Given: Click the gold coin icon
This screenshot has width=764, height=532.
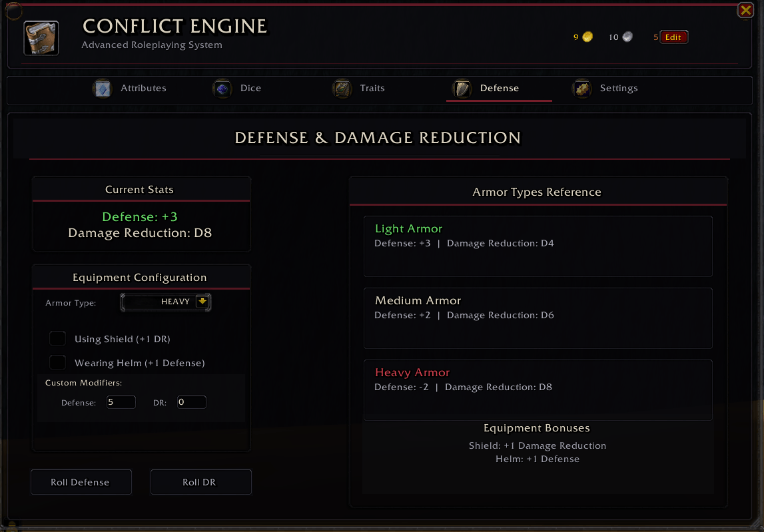Looking at the screenshot, I should point(587,37).
